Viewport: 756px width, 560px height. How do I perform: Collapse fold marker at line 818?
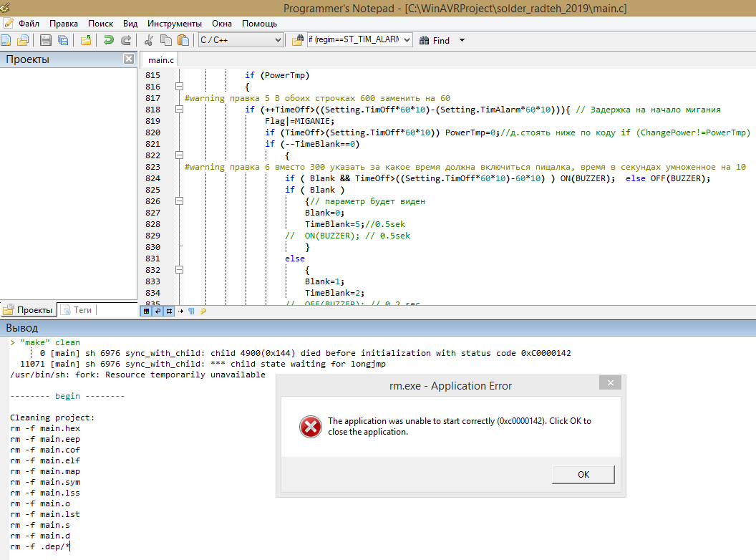(180, 110)
